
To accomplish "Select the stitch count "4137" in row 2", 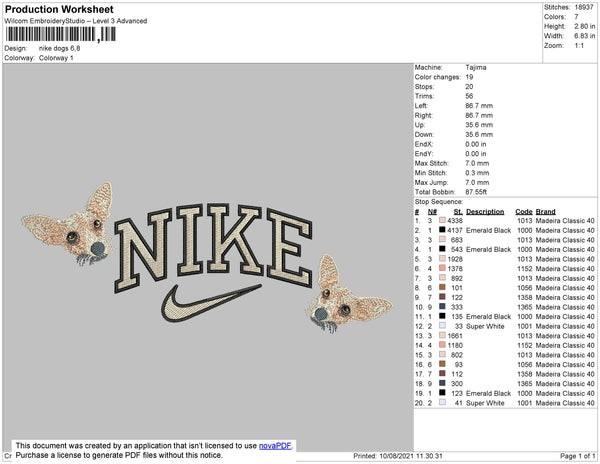I will [455, 230].
